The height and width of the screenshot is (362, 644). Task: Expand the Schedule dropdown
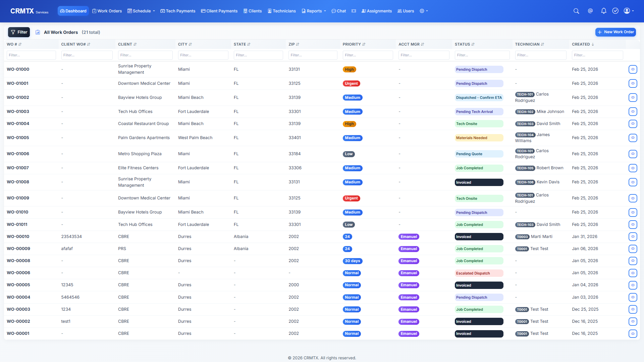pos(141,11)
